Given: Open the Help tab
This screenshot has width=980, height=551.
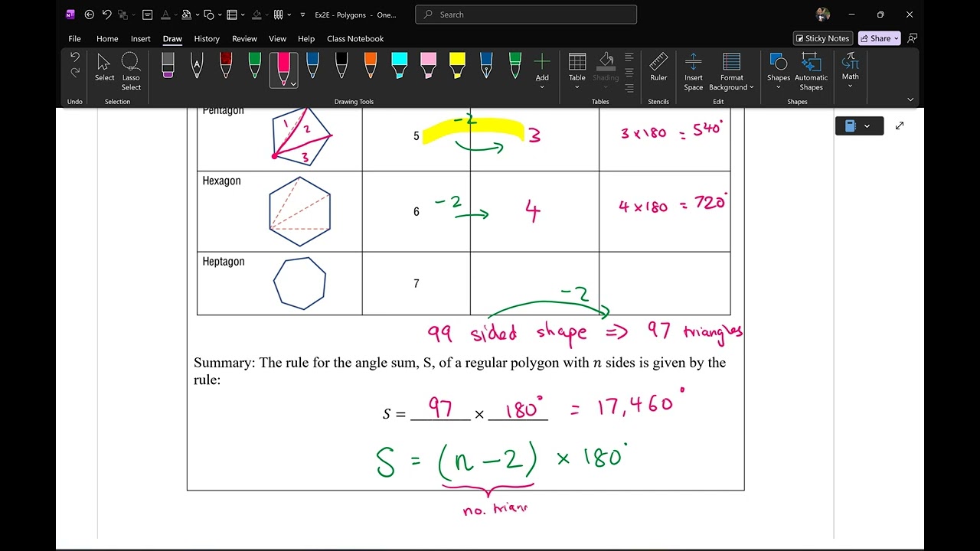Looking at the screenshot, I should click(306, 38).
